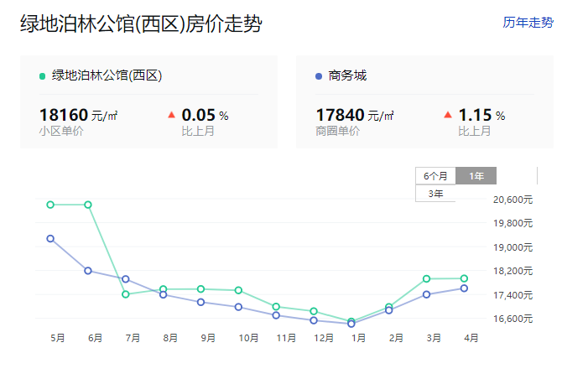Click the 16,600元 axis label

point(513,319)
